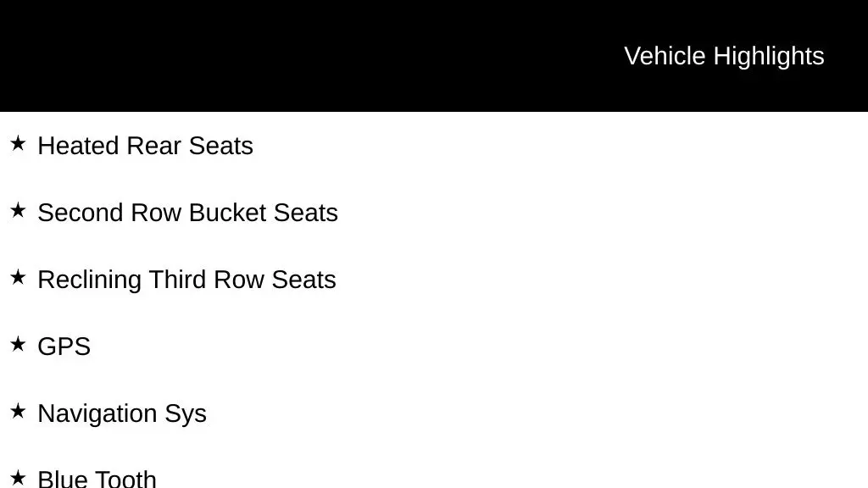Click the star icon beside Reclining Third Row Seats
Viewport: 868px width, 488px height.
click(x=18, y=277)
